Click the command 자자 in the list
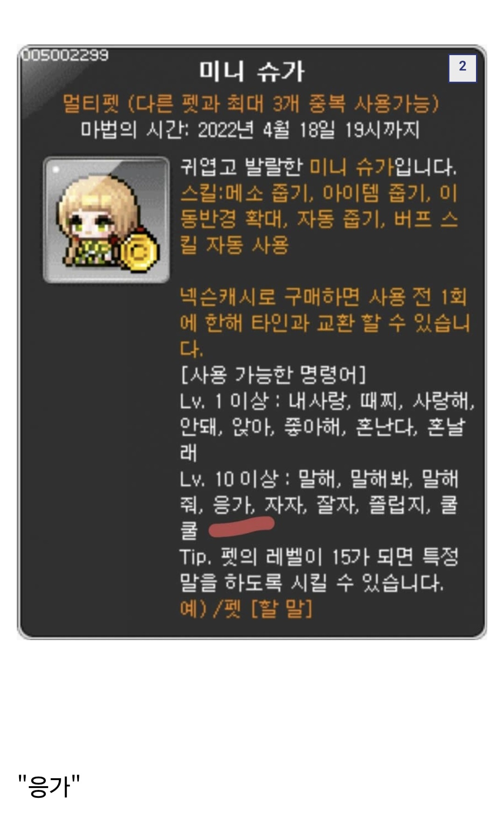This screenshot has height=816, width=504. pos(286,505)
